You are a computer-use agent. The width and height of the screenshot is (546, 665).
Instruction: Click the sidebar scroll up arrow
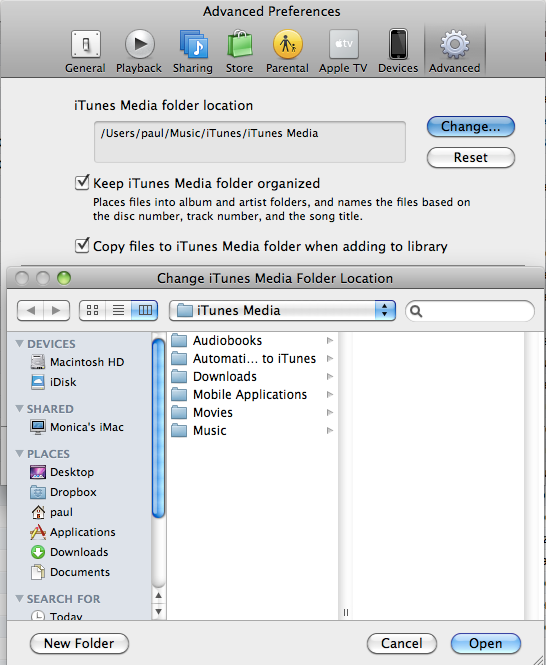(x=158, y=596)
